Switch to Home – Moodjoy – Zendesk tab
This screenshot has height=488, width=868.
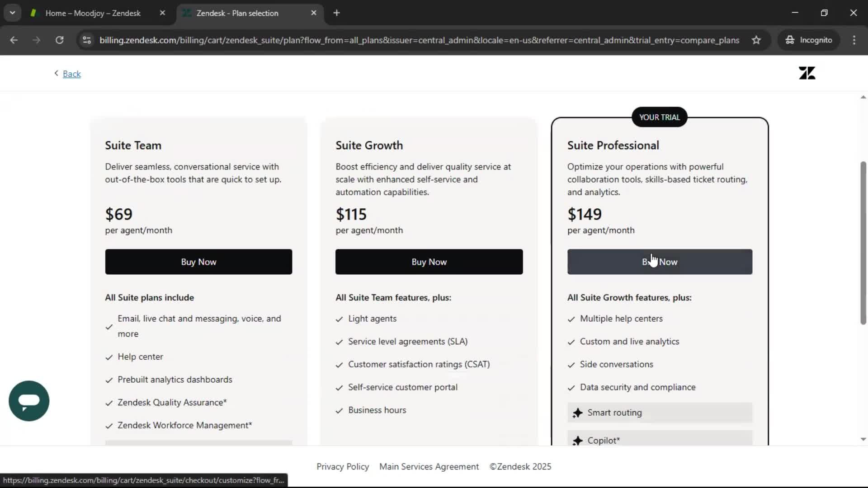(93, 13)
